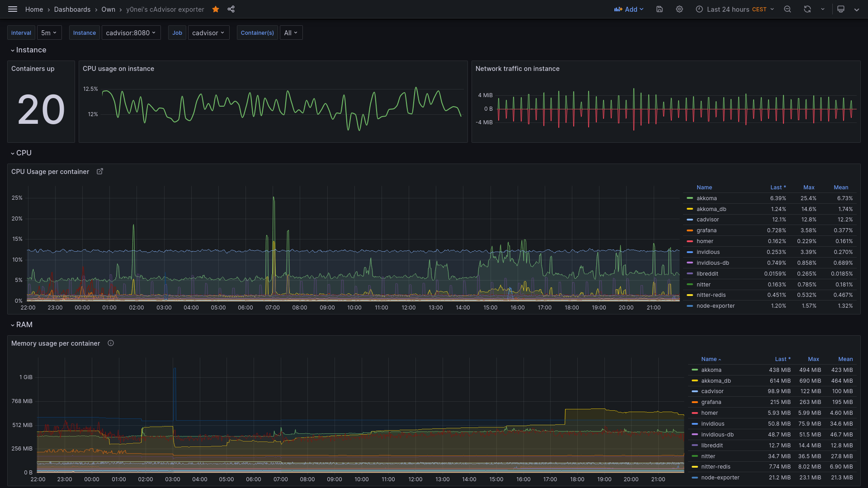Open the Last 24 hours time picker

[x=735, y=9]
